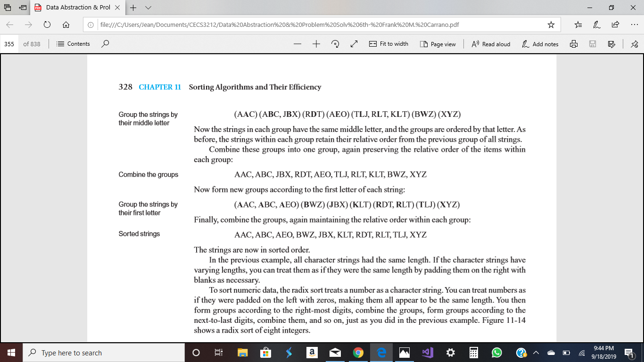The height and width of the screenshot is (362, 644).
Task: Open the More options menu
Action: click(x=635, y=24)
